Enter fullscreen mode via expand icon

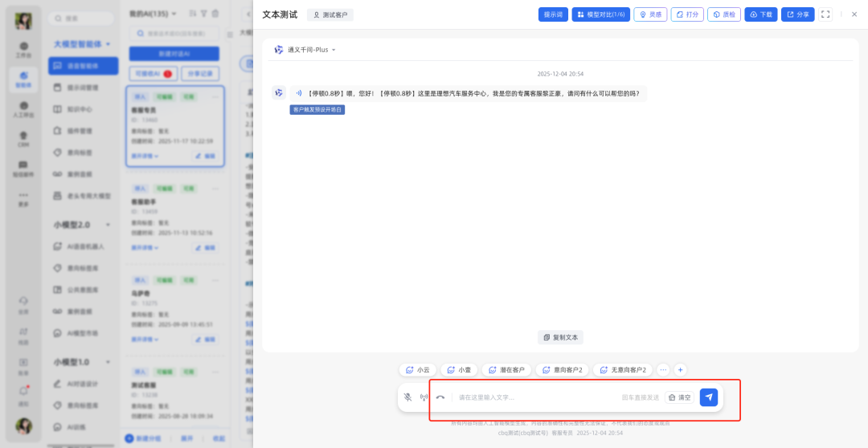(x=825, y=14)
